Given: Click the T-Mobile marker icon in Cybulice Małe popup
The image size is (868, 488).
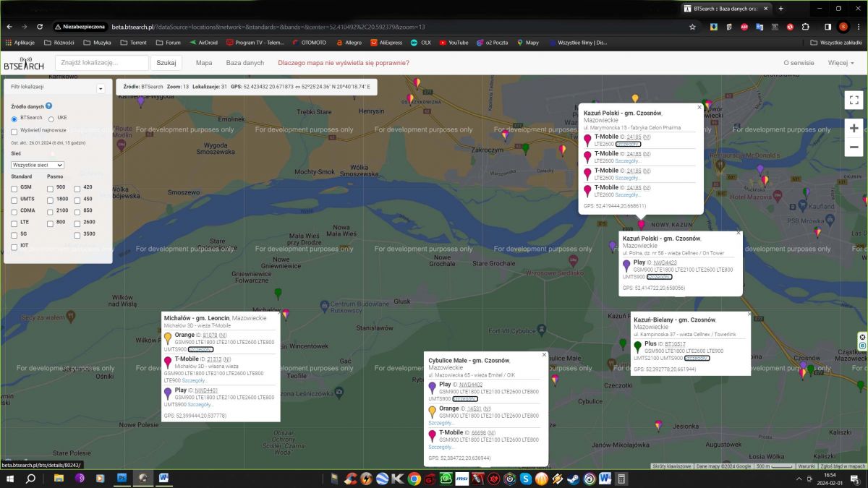Looking at the screenshot, I should tap(433, 436).
